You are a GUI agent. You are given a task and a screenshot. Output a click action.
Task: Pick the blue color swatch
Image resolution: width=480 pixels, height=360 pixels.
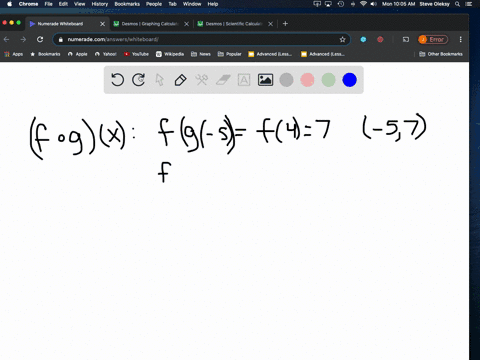coord(350,80)
